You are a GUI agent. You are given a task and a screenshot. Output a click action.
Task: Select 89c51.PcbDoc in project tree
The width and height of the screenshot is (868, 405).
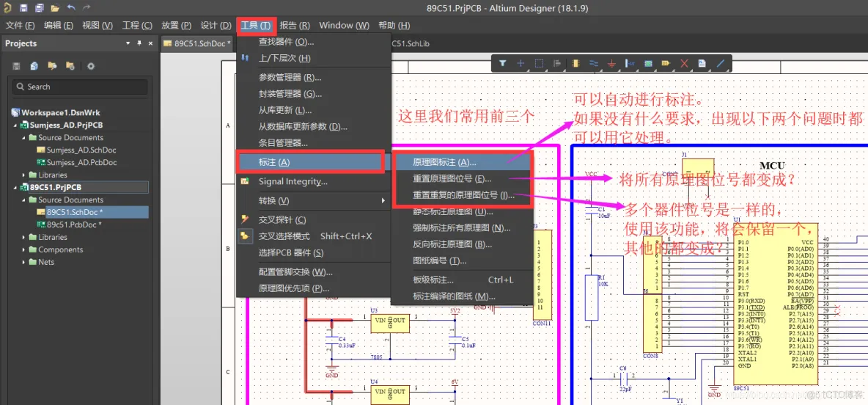(x=74, y=225)
